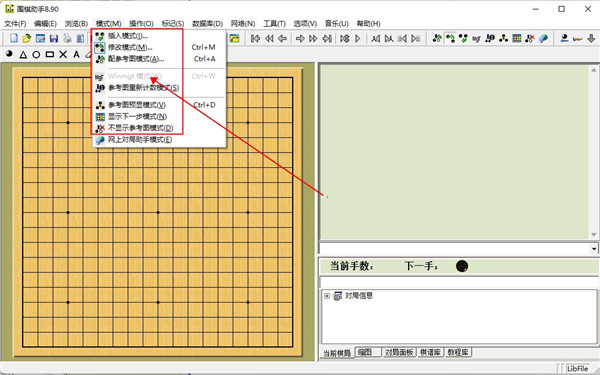Create new game with blank page icon
Screen dimensions: 600x375
14,38
